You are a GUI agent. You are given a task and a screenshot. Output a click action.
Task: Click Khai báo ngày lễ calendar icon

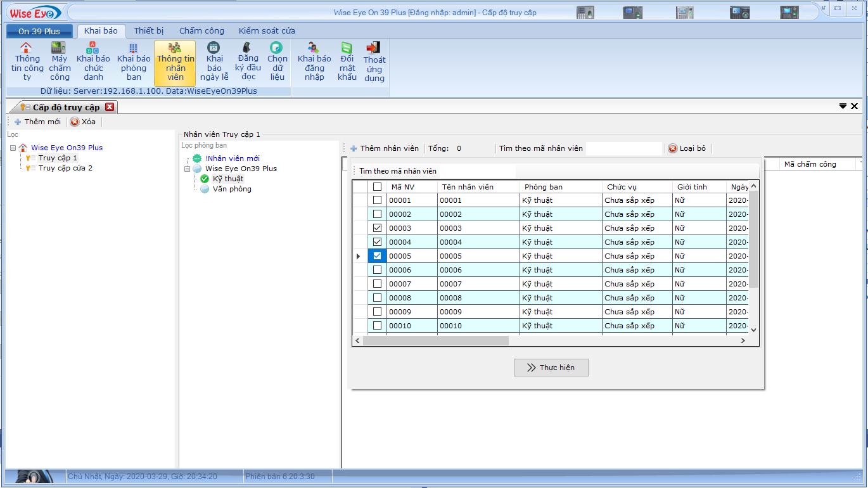tap(214, 48)
